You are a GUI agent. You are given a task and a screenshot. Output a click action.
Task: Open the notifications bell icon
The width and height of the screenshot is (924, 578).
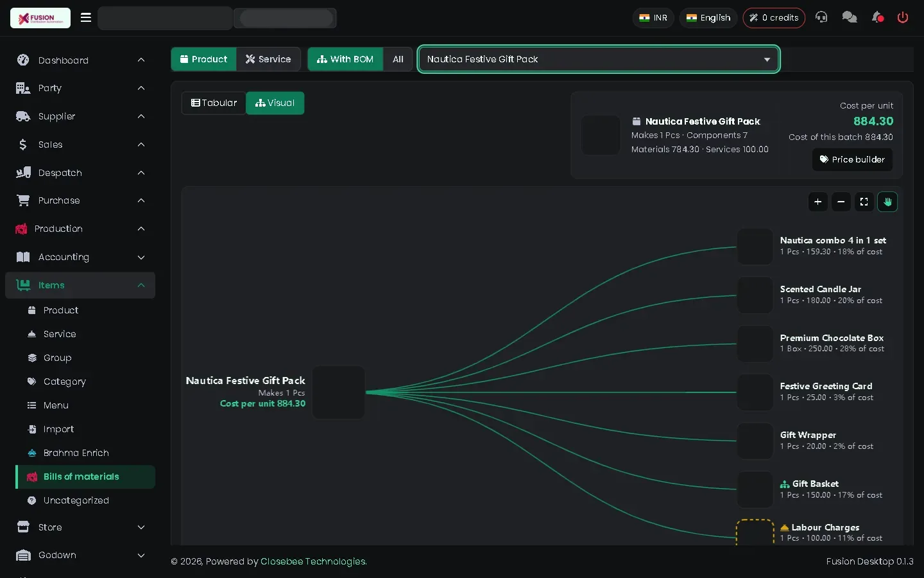878,17
